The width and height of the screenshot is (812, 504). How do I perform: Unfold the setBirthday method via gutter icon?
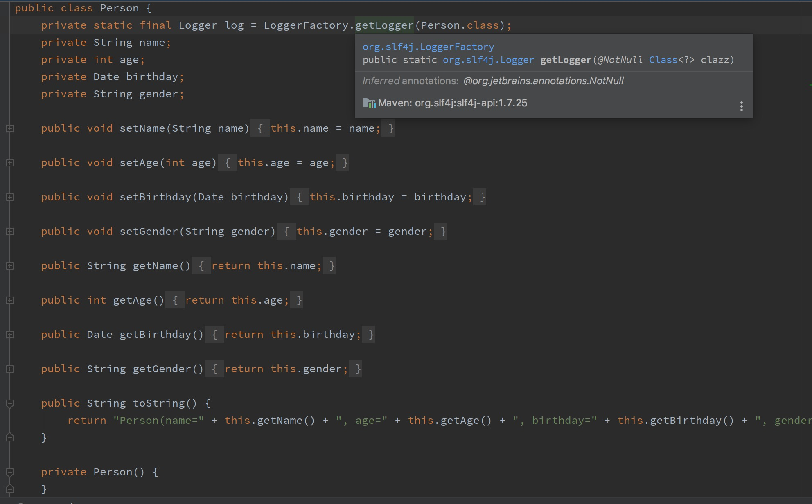click(10, 197)
